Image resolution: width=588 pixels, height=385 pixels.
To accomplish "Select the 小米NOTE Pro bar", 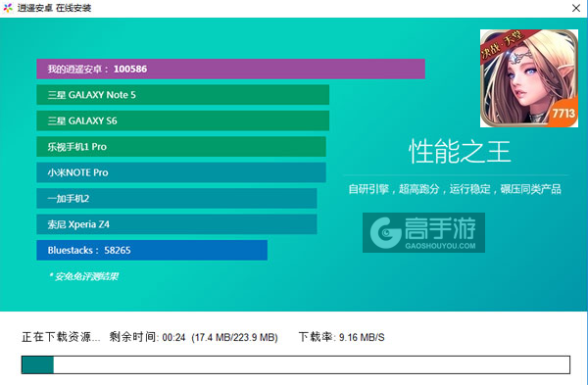I will coord(181,172).
